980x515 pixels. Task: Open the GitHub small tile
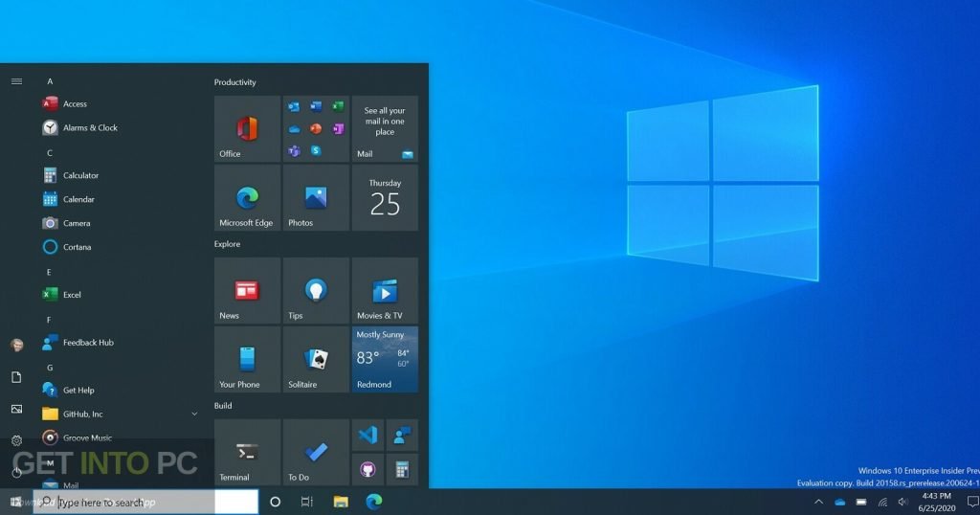coord(368,469)
